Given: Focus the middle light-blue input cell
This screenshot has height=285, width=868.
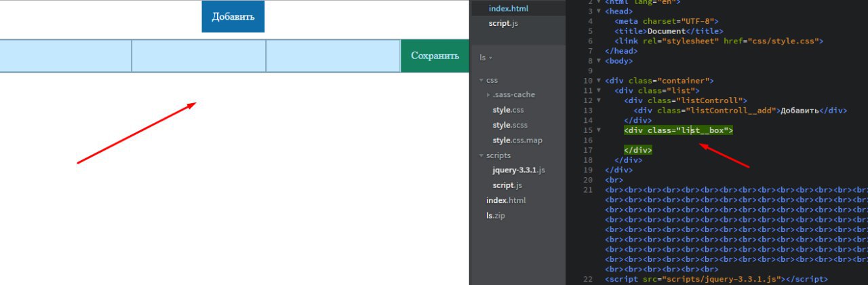Looking at the screenshot, I should point(199,56).
